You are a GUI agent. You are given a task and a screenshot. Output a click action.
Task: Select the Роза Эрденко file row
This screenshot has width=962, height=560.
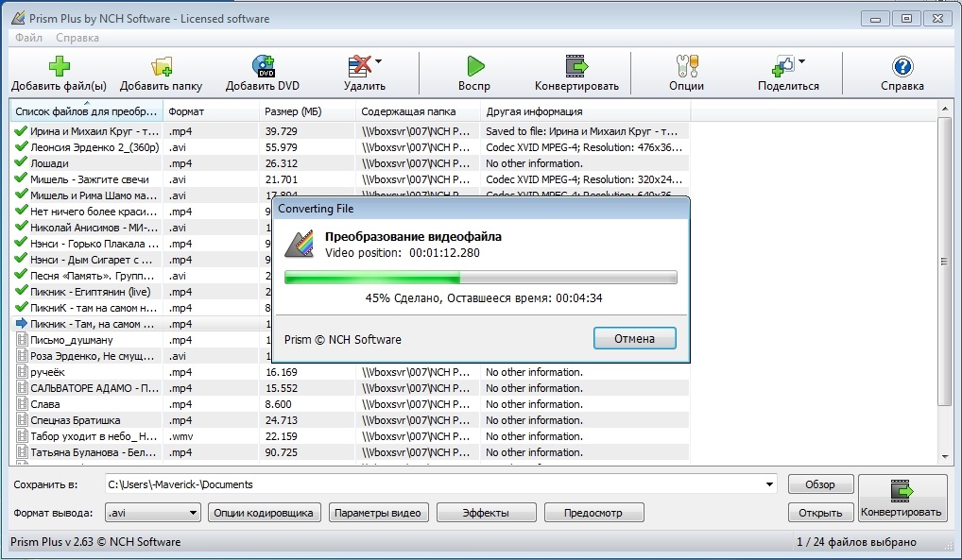pos(141,356)
